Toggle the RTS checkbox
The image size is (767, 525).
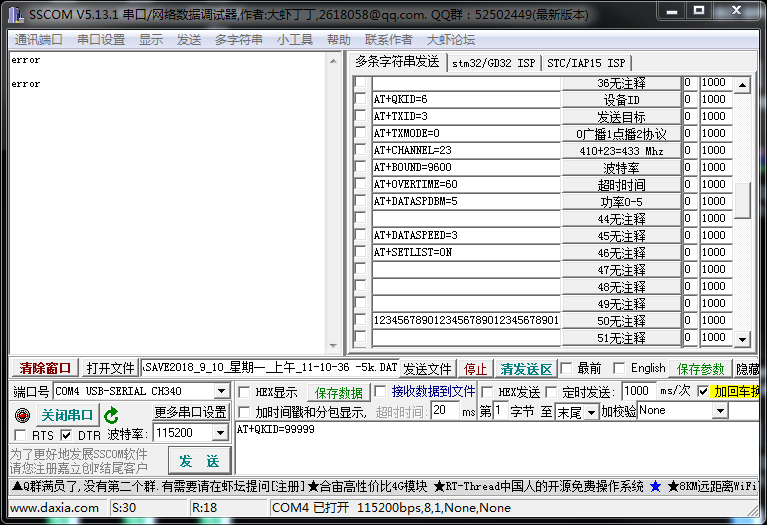coord(21,434)
